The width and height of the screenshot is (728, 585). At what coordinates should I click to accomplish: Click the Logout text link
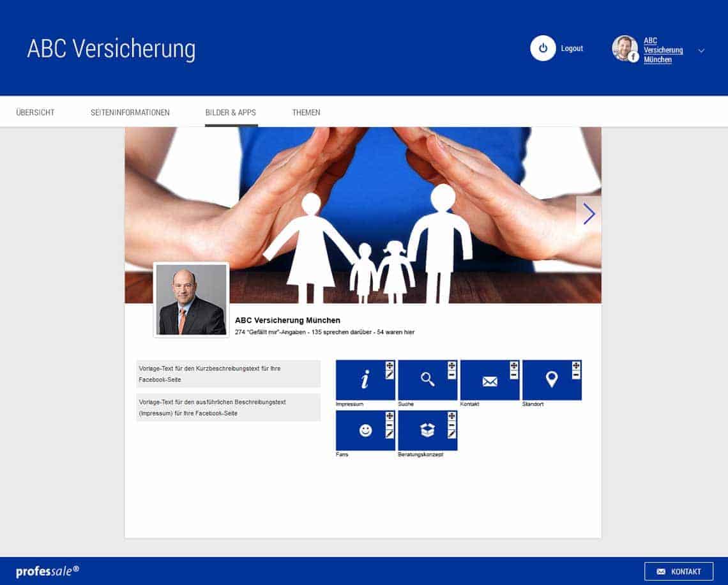click(x=572, y=49)
